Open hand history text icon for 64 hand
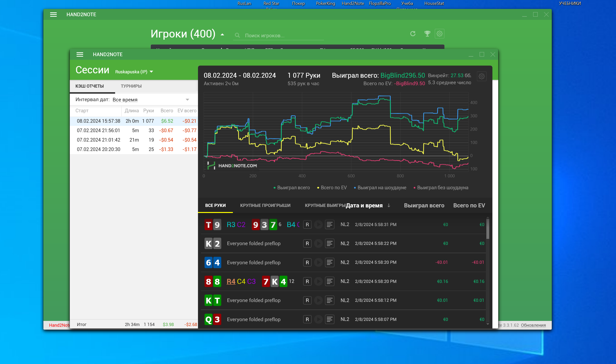The image size is (616, 364). point(330,262)
